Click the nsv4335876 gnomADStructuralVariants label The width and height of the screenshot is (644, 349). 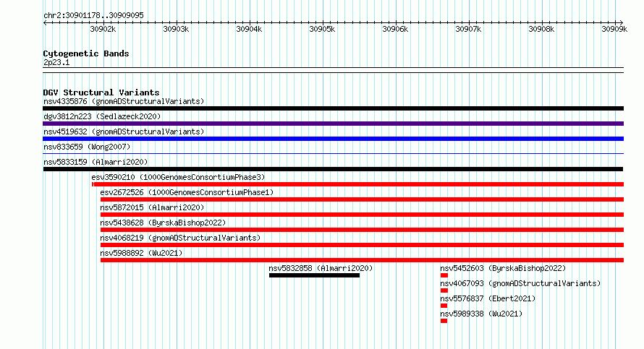pyautogui.click(x=124, y=101)
